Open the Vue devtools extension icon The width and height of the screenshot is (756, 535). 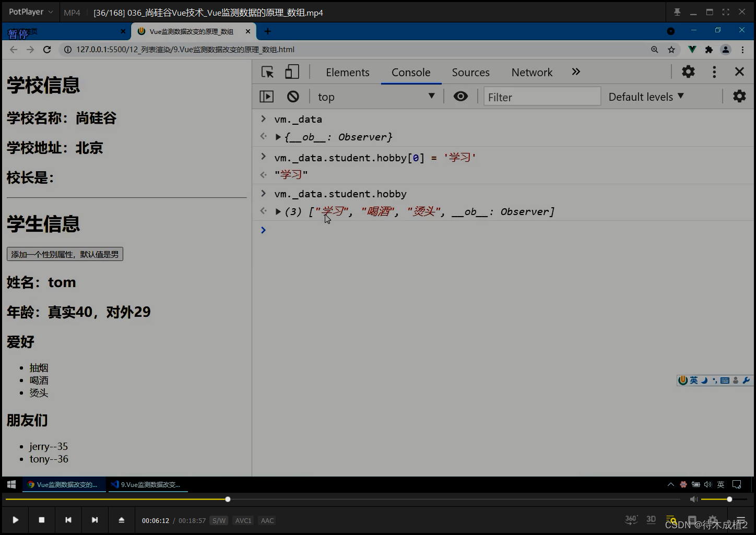coord(692,50)
